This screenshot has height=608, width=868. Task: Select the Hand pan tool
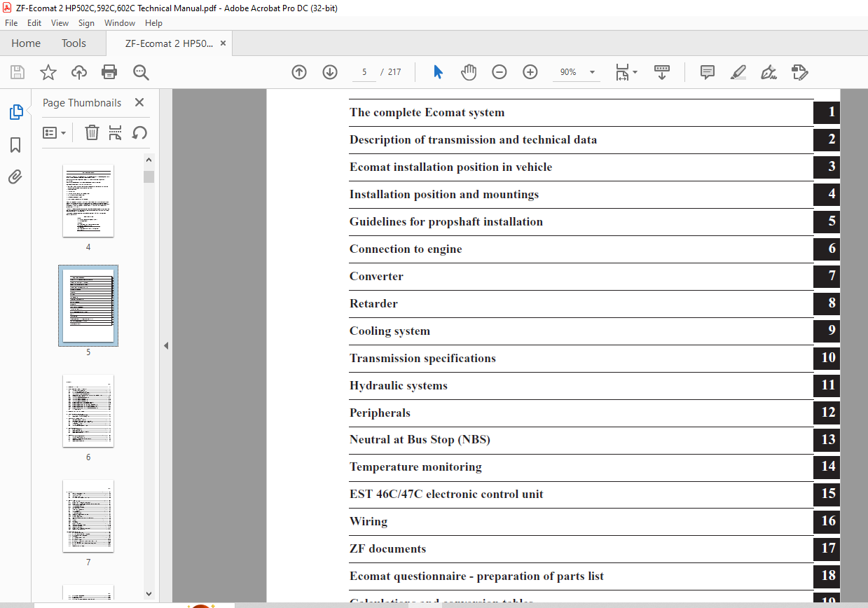pyautogui.click(x=469, y=71)
